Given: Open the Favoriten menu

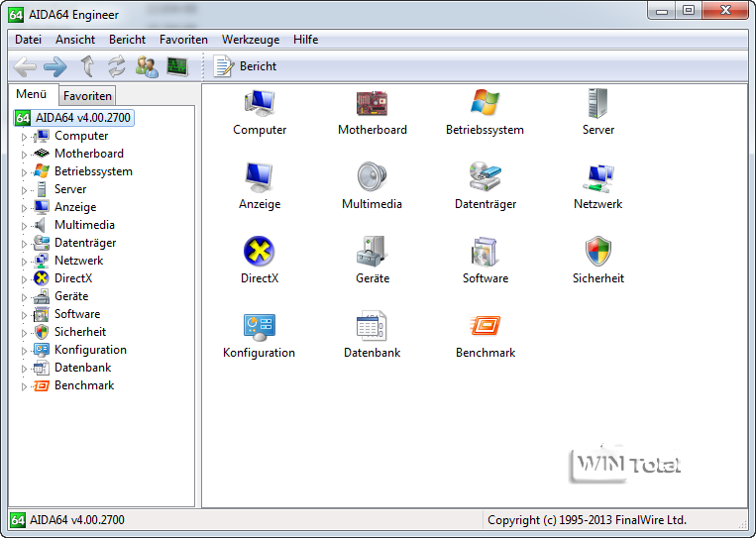Looking at the screenshot, I should coord(183,40).
